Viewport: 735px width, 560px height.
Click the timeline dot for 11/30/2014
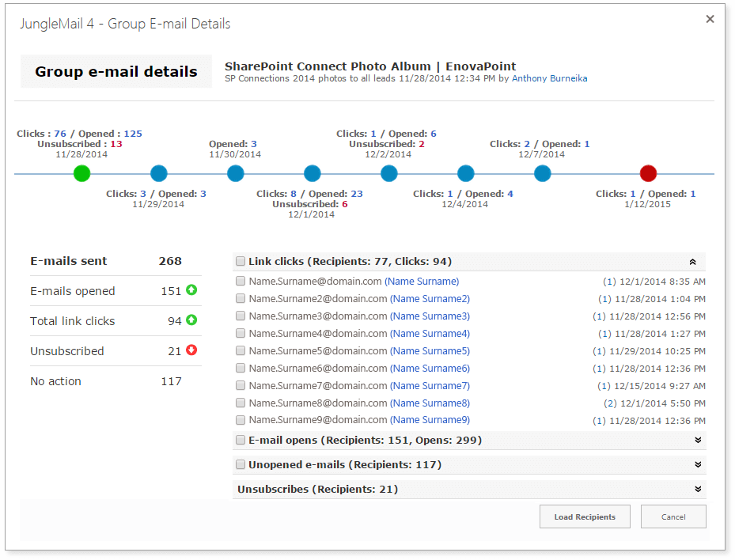tap(235, 173)
